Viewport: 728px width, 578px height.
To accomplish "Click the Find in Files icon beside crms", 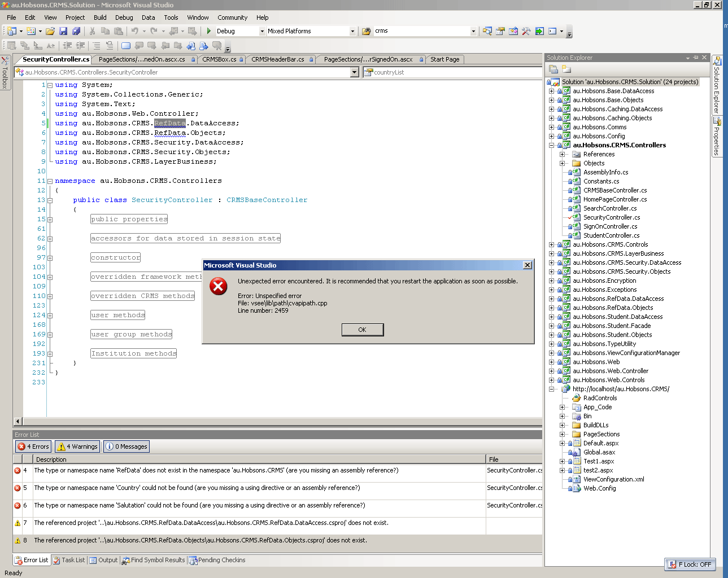I will [367, 31].
